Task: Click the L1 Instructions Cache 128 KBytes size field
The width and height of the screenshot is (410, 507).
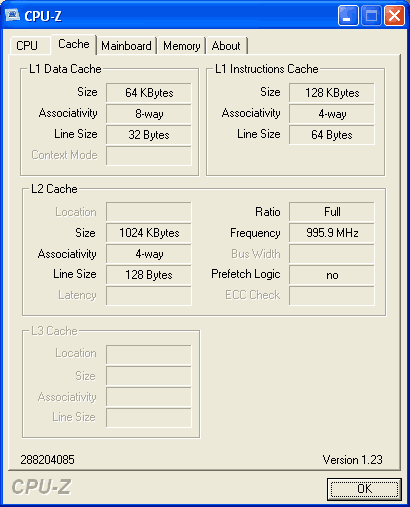Action: tap(332, 93)
